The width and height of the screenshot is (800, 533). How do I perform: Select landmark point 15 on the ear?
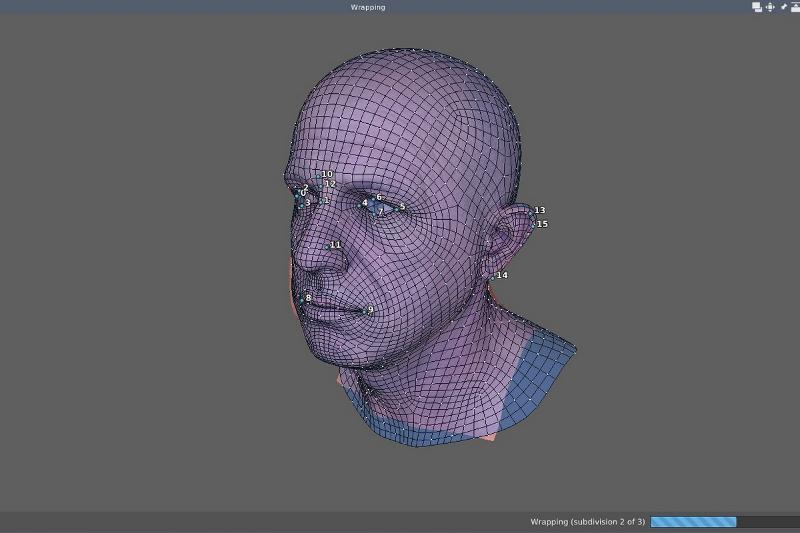pos(535,224)
